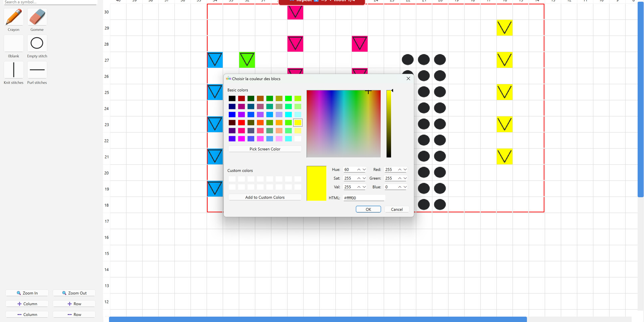Viewport: 644px width, 322px height.
Task: Click Pick Screen Color
Action: pyautogui.click(x=265, y=149)
